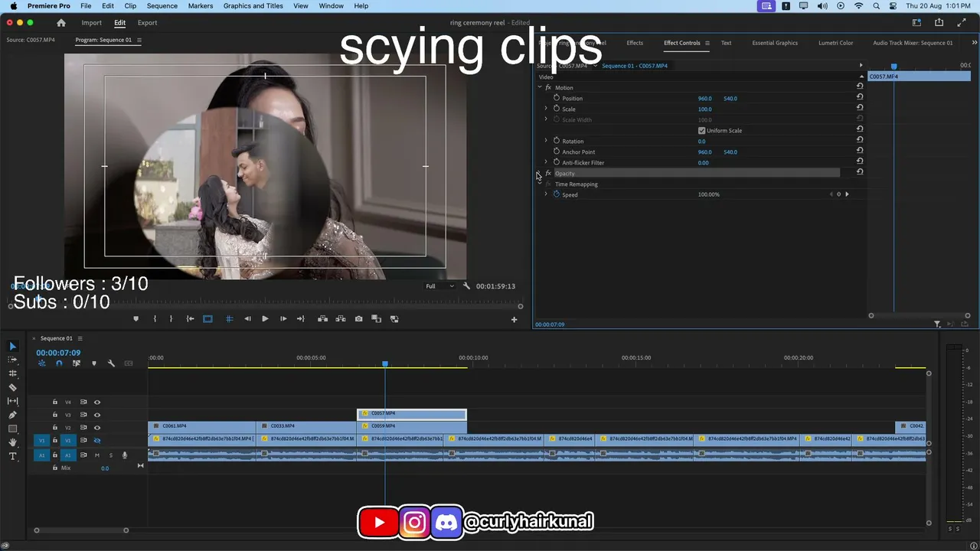This screenshot has width=980, height=551.
Task: Open the Program: Sequence 01 panel menu
Action: pyautogui.click(x=139, y=40)
